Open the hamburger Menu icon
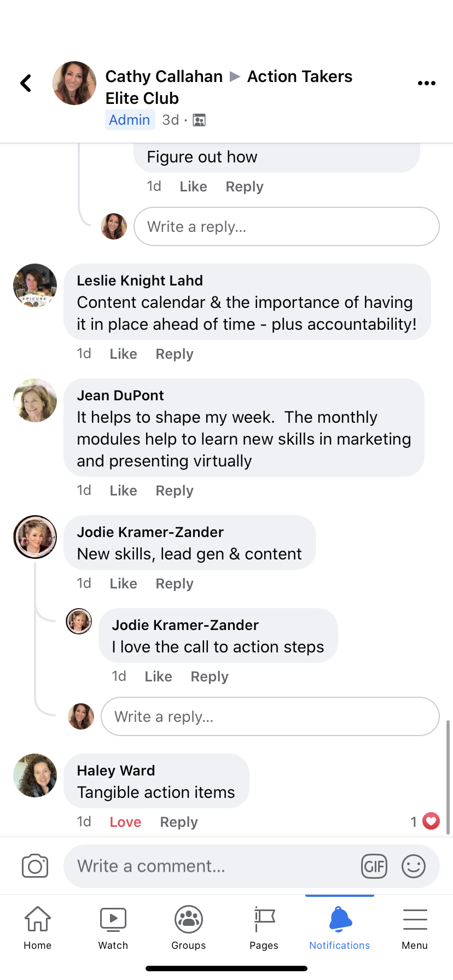Image resolution: width=453 pixels, height=980 pixels. [415, 920]
